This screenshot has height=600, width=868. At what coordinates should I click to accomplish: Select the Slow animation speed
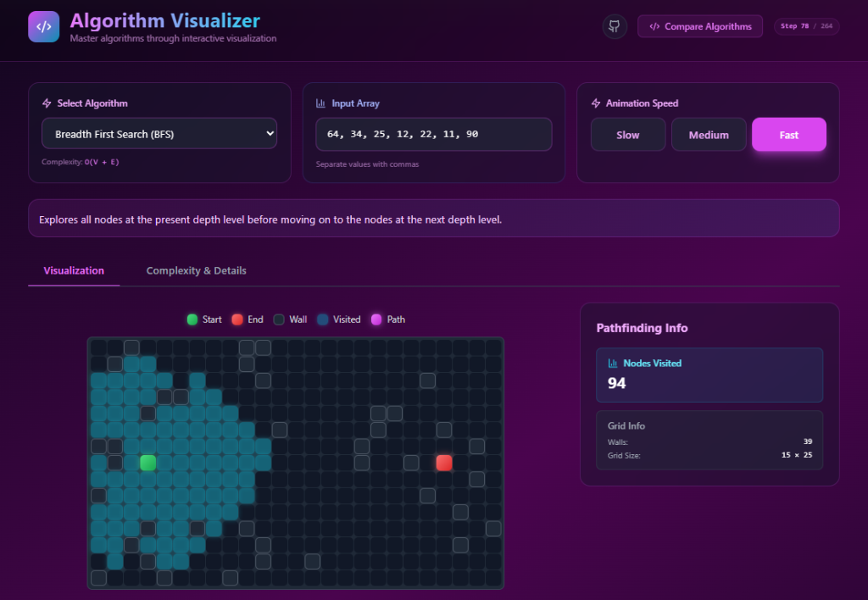(x=627, y=134)
